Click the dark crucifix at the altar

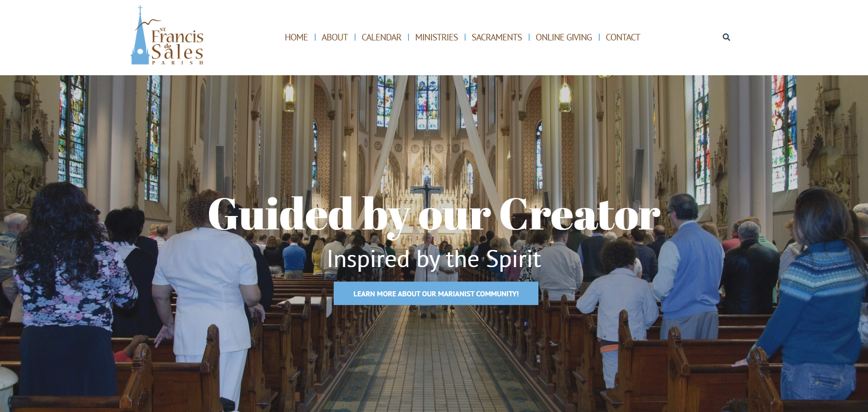427,196
